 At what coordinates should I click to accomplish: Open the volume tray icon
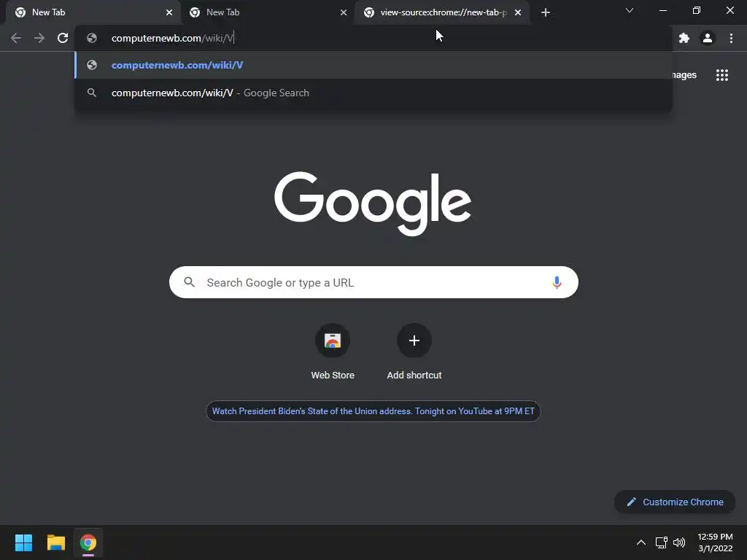(x=679, y=542)
